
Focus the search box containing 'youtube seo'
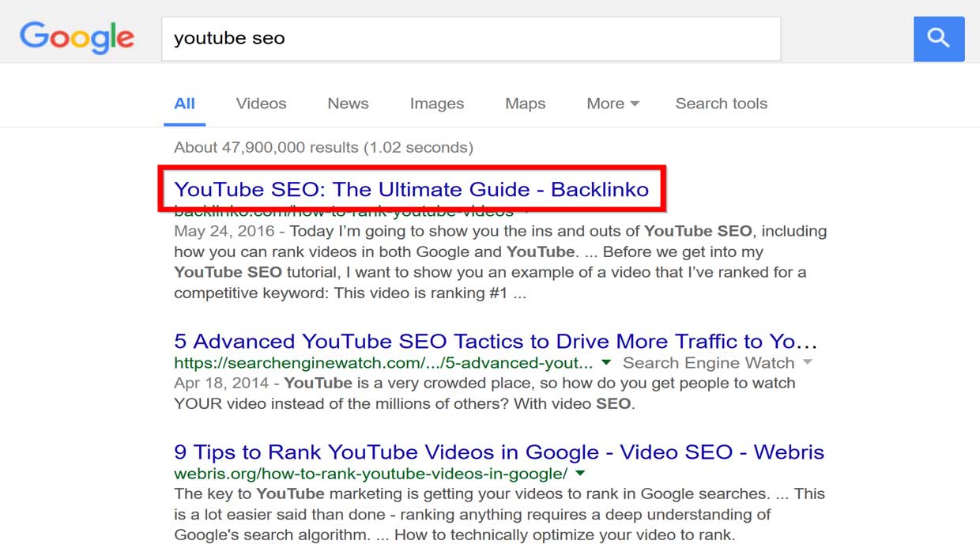point(471,39)
